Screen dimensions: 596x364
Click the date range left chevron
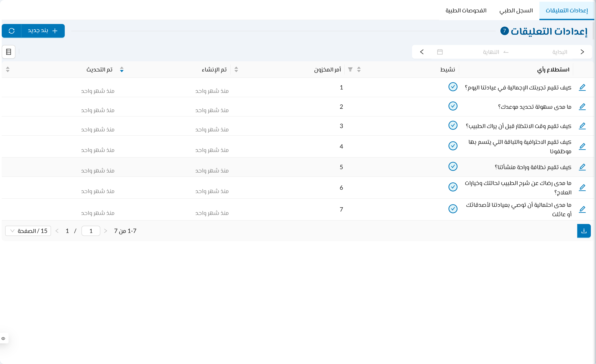click(x=422, y=52)
